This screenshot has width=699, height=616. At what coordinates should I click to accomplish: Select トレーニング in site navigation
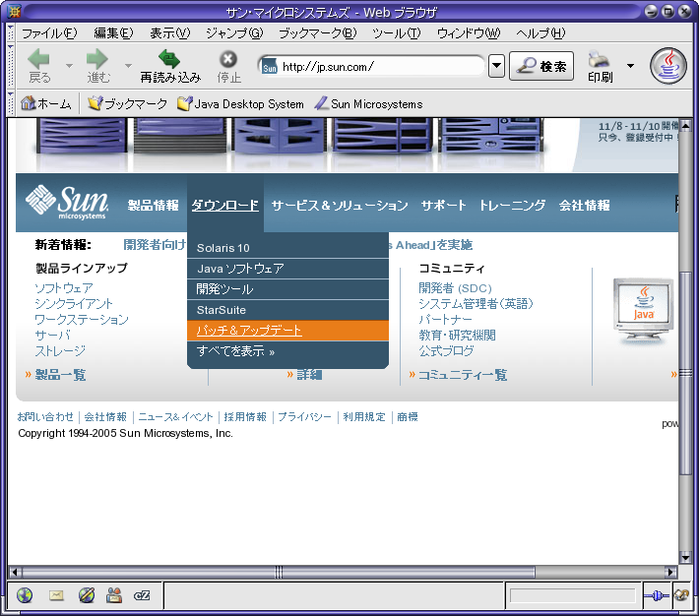pyautogui.click(x=512, y=205)
